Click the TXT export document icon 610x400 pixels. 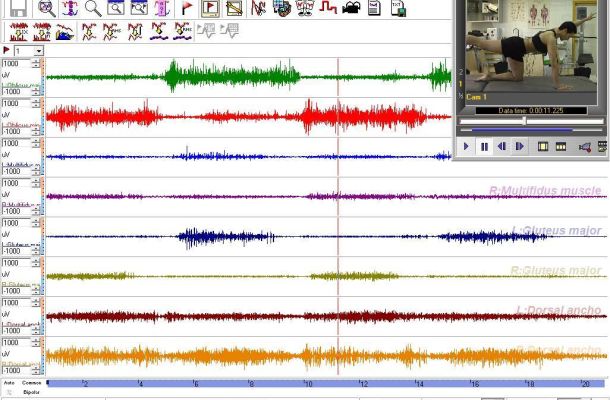click(398, 9)
